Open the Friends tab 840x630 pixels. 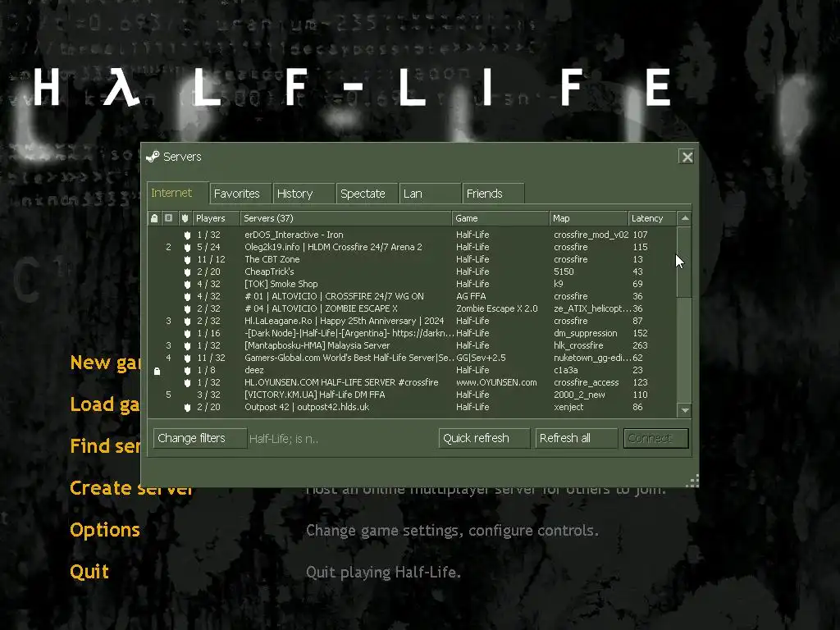point(493,194)
